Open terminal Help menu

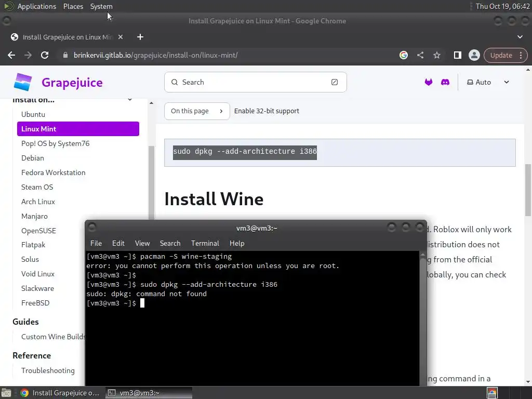[x=237, y=243]
